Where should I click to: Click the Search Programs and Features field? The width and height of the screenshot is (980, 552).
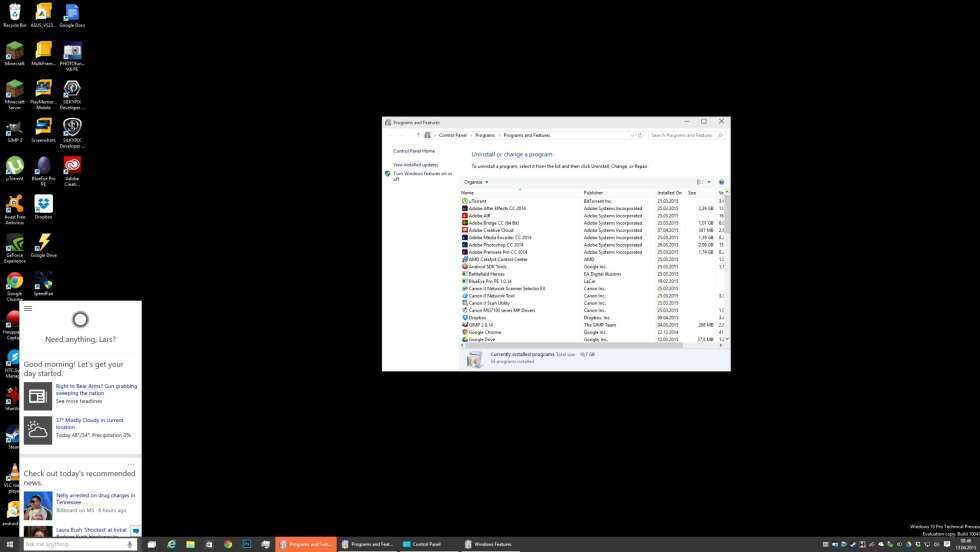click(686, 135)
